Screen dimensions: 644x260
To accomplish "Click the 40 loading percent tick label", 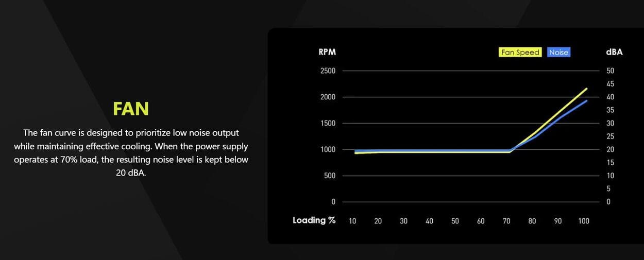I will point(429,221).
